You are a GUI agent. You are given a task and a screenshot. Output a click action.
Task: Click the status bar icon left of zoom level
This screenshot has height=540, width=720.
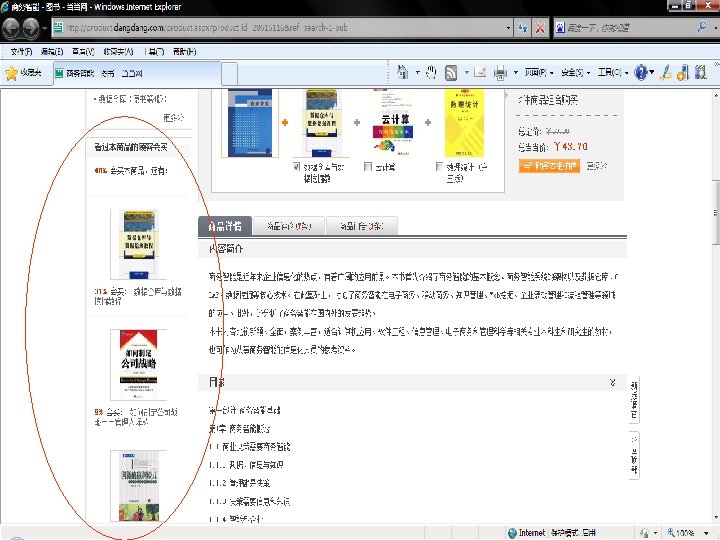(x=644, y=533)
